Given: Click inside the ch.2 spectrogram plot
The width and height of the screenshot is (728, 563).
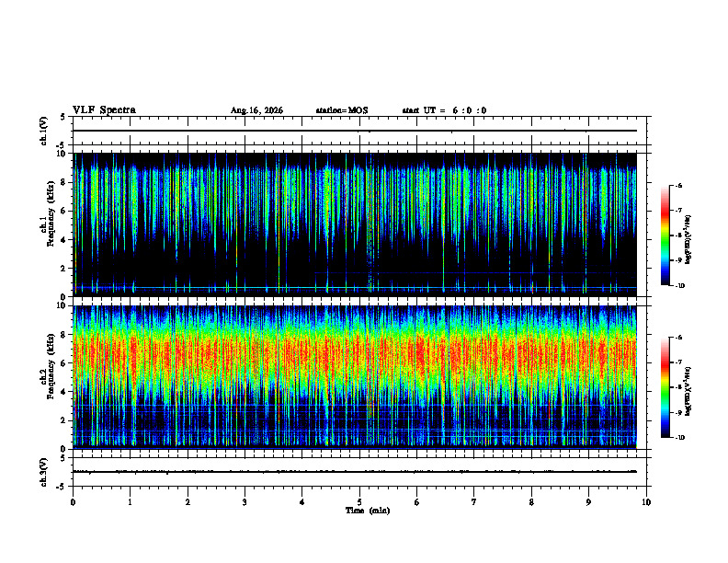Looking at the screenshot, I should (355, 377).
